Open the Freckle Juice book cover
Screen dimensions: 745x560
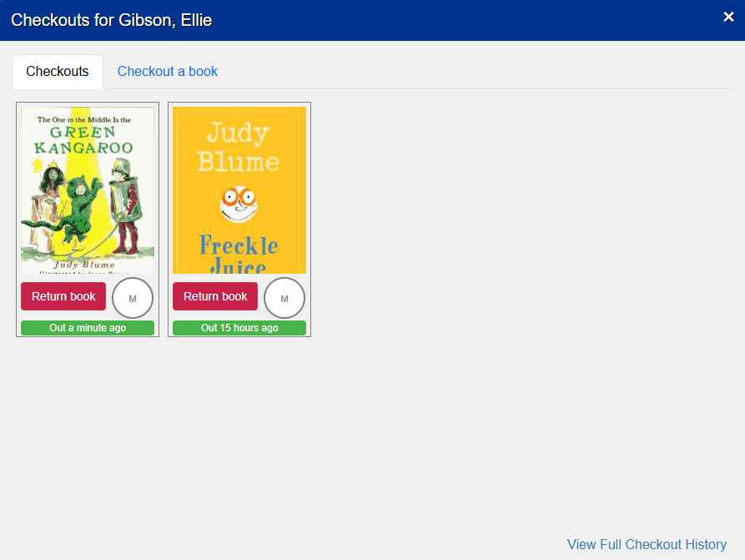point(239,190)
